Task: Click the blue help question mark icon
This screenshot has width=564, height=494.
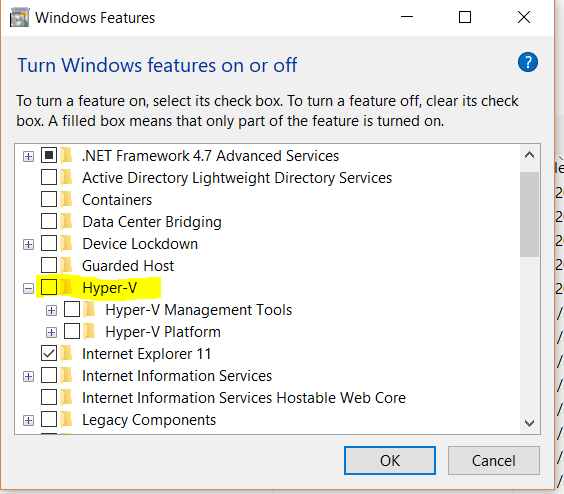Action: coord(527,63)
